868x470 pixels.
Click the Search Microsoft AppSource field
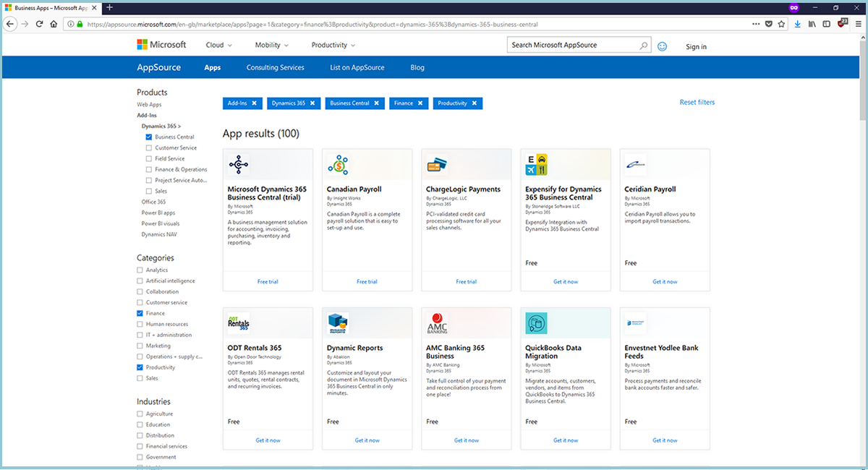(571, 46)
